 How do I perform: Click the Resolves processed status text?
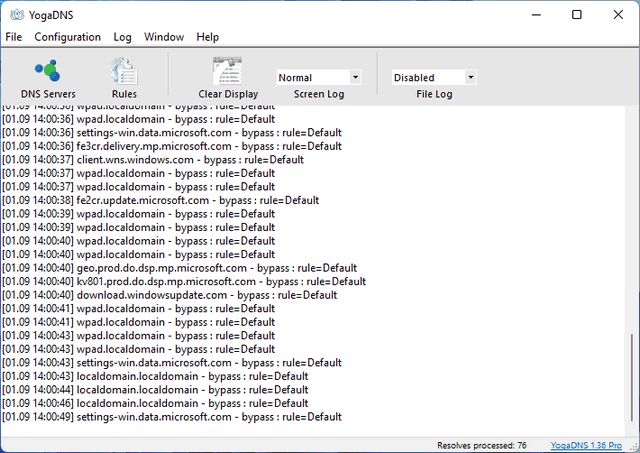[x=482, y=445]
